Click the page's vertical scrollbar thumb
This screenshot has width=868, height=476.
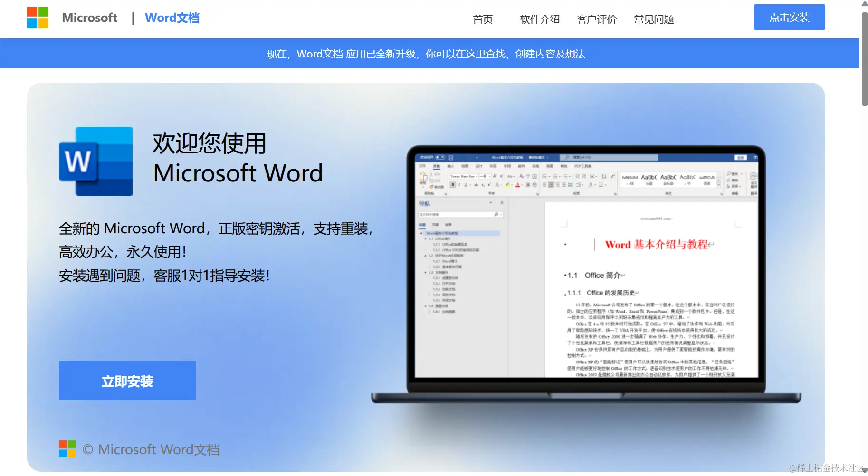click(865, 59)
